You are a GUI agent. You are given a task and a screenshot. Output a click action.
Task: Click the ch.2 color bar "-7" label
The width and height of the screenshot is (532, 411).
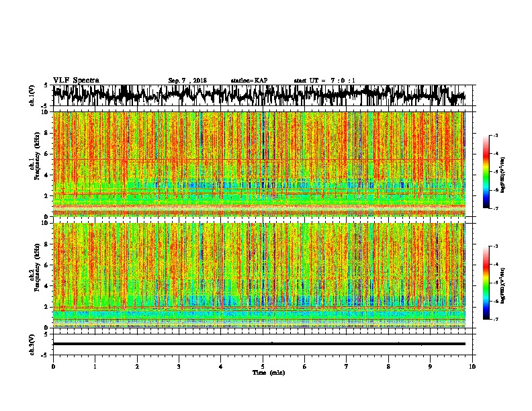(496, 319)
